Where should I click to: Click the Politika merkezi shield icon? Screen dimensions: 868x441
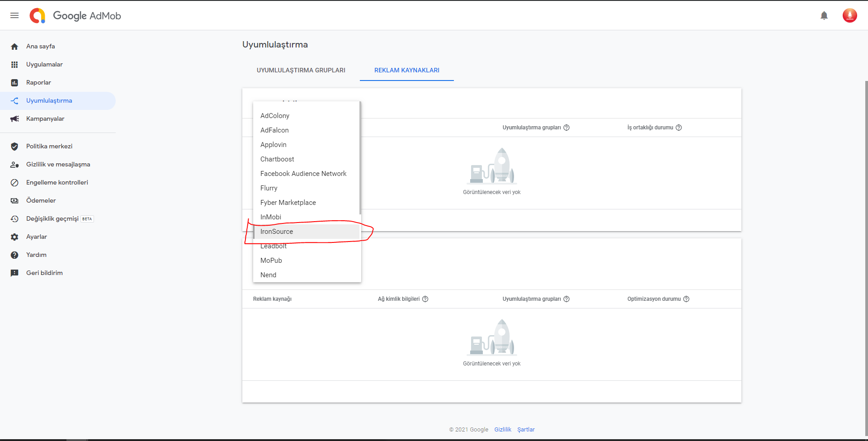coord(14,147)
